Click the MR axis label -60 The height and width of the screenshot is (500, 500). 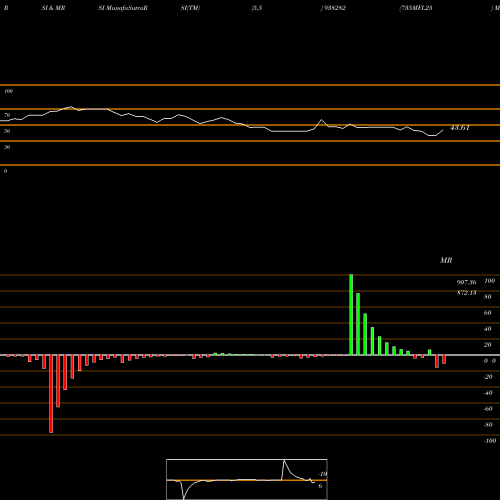tap(488, 409)
